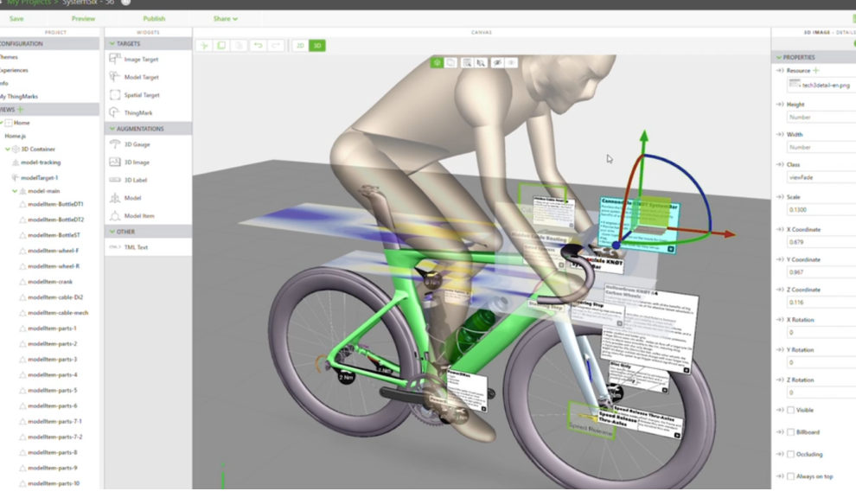Open My ThingMarks in configuration list
Image resolution: width=856 pixels, height=504 pixels.
[18, 97]
